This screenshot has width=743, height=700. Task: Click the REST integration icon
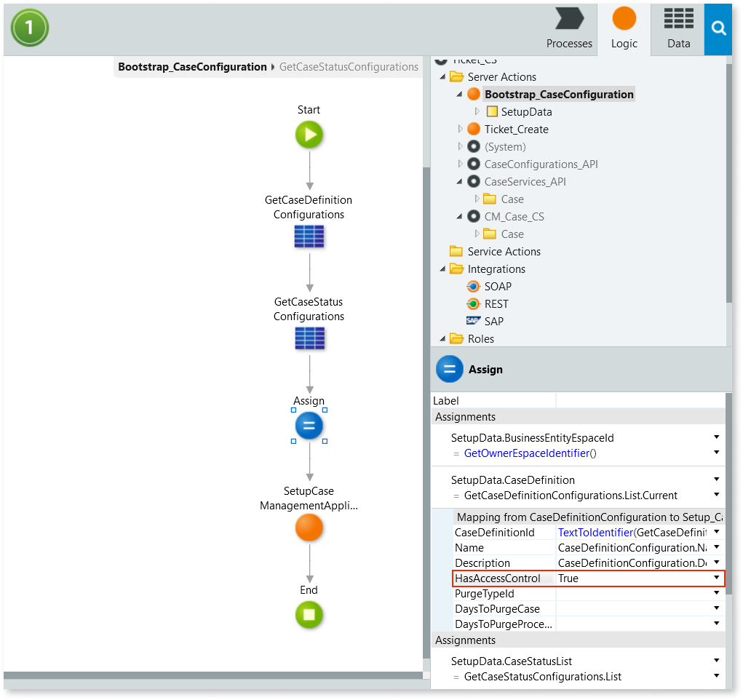pos(473,303)
